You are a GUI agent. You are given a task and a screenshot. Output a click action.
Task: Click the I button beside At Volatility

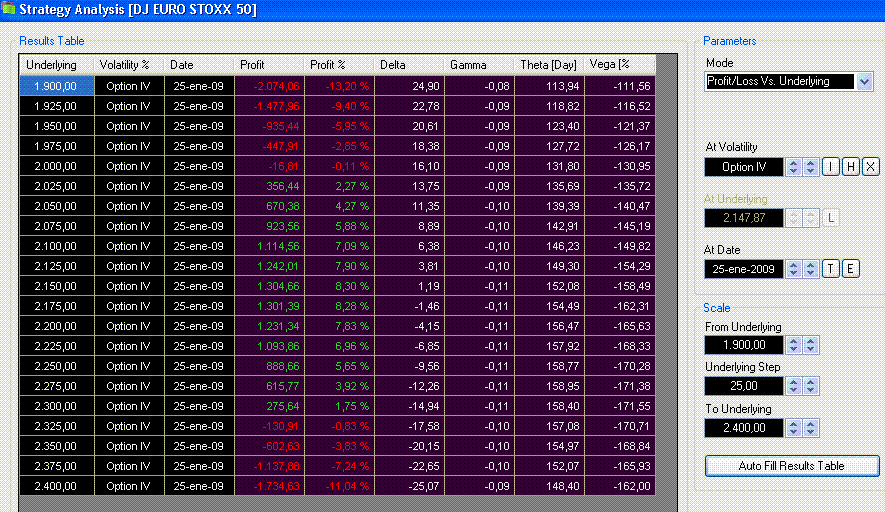coord(830,167)
